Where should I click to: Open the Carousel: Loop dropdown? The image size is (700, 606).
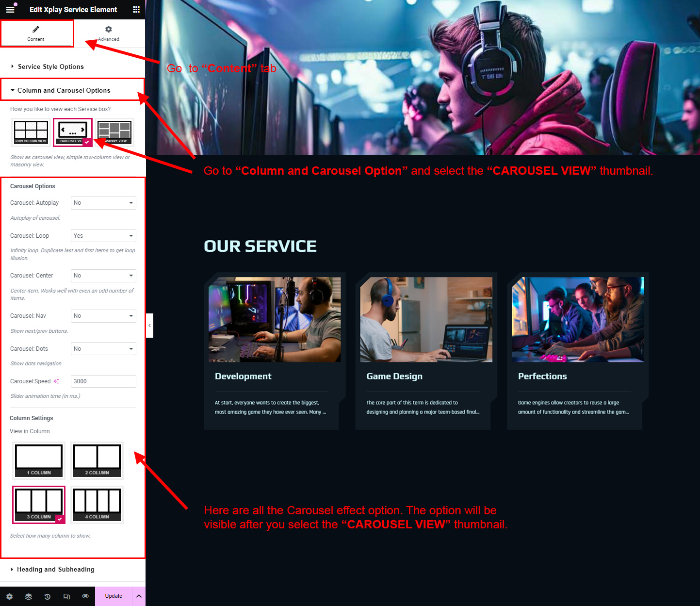(103, 236)
